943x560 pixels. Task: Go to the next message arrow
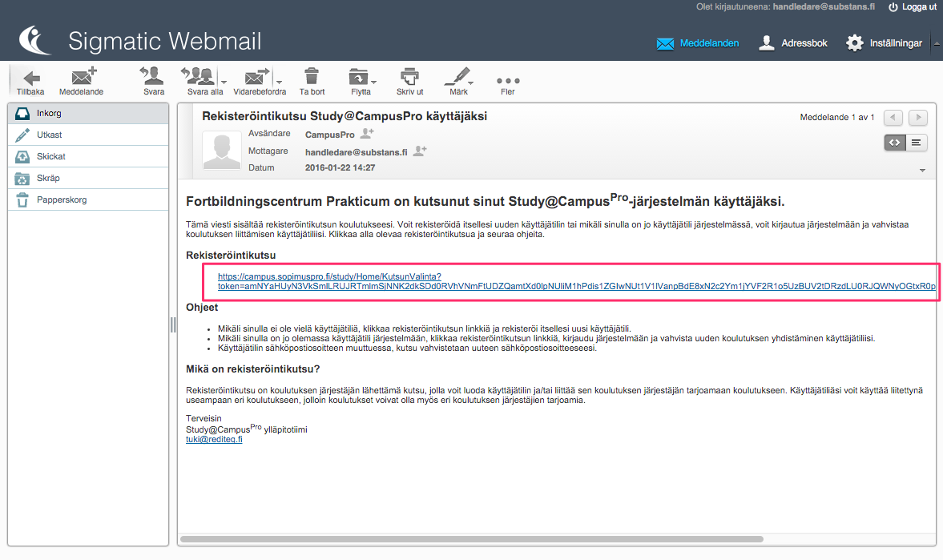click(917, 117)
